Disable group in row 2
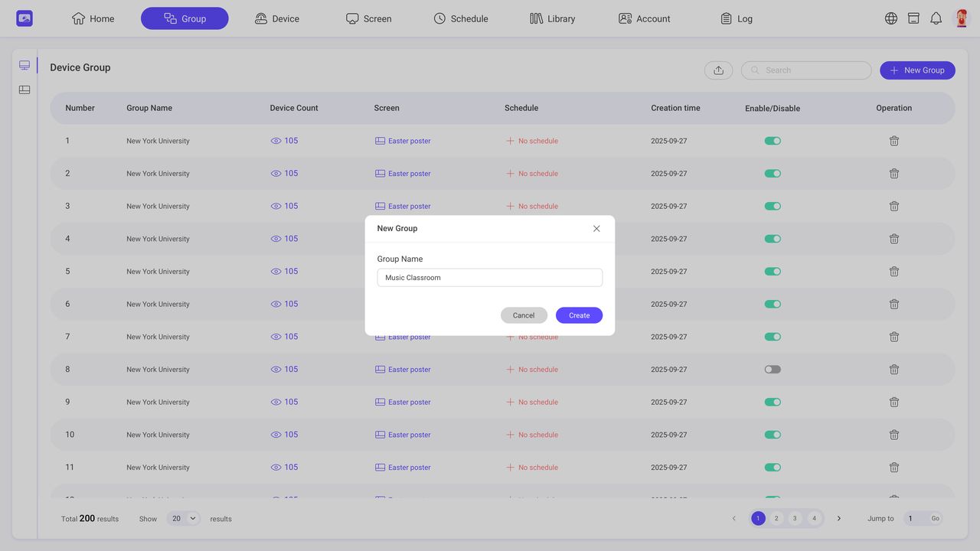The width and height of the screenshot is (980, 551). 773,174
